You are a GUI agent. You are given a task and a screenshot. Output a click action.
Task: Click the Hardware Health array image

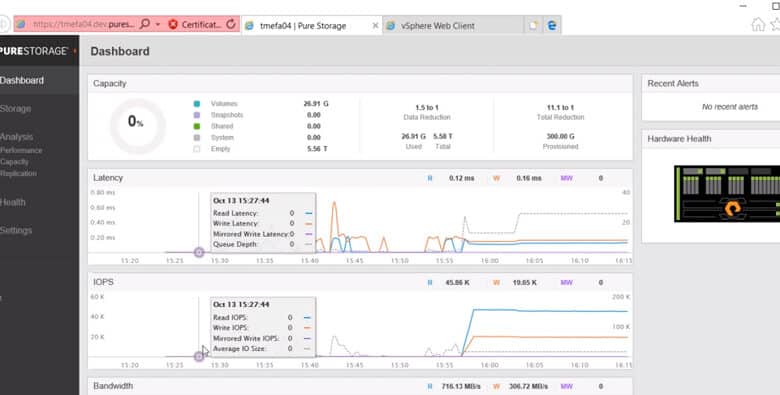727,194
